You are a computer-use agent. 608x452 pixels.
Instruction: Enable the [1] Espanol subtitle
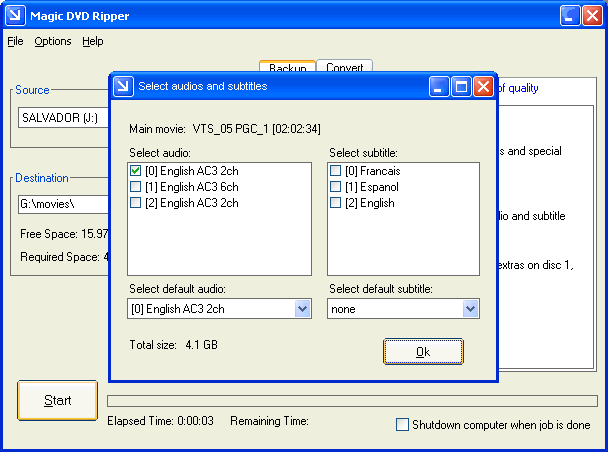(335, 187)
